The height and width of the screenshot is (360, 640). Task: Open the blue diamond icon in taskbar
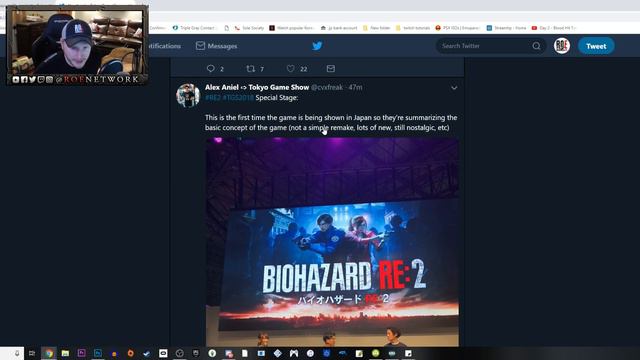click(x=278, y=353)
